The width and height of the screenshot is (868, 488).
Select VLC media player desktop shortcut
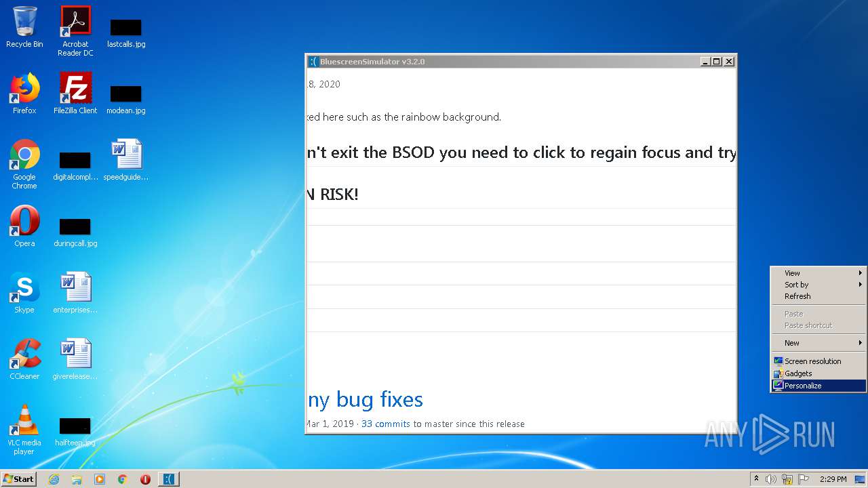(x=24, y=430)
